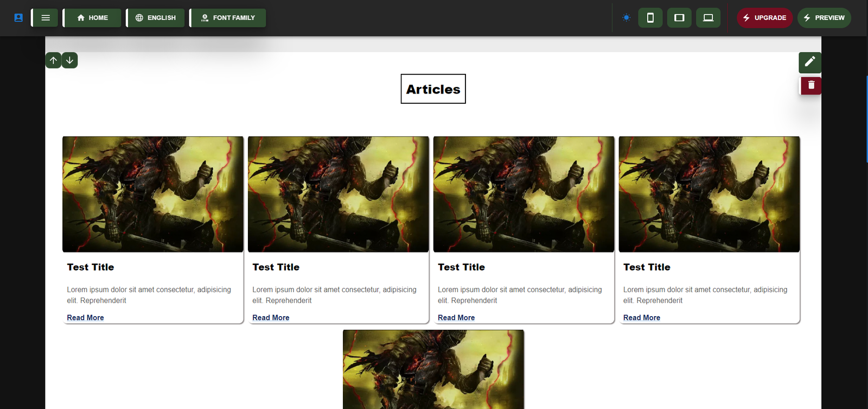Click the PREVIEW button
This screenshot has width=868, height=409.
pyautogui.click(x=824, y=18)
